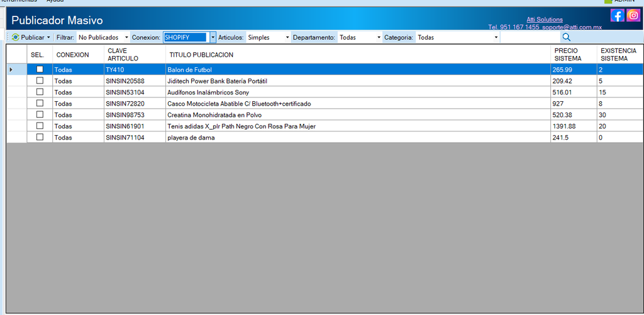
Task: Select price cell 516.01
Action: click(x=574, y=92)
